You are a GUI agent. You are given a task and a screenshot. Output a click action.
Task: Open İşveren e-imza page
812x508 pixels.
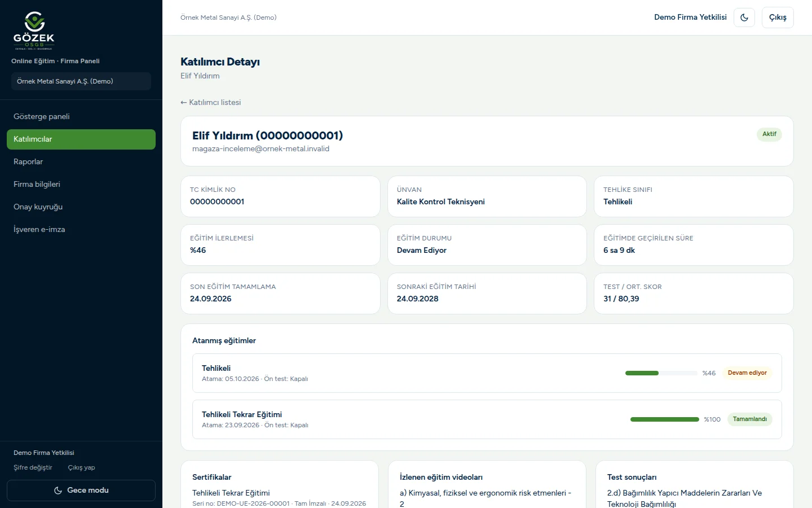pos(81,230)
